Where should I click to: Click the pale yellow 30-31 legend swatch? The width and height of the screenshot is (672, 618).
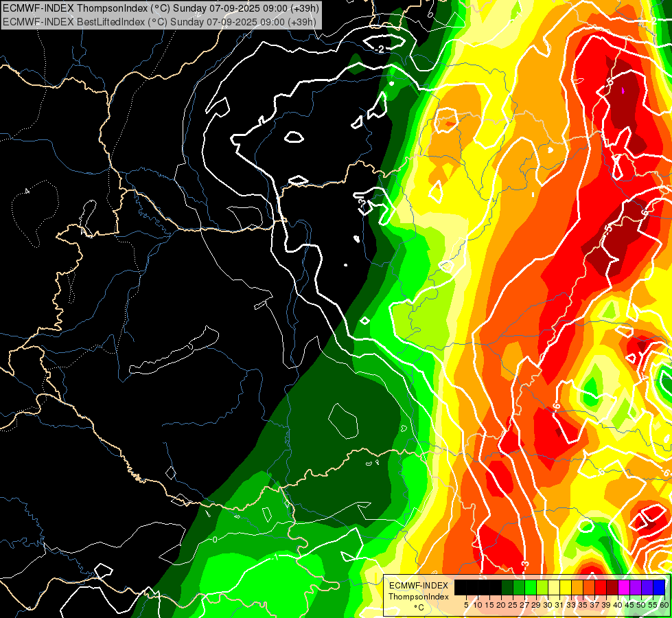click(554, 587)
